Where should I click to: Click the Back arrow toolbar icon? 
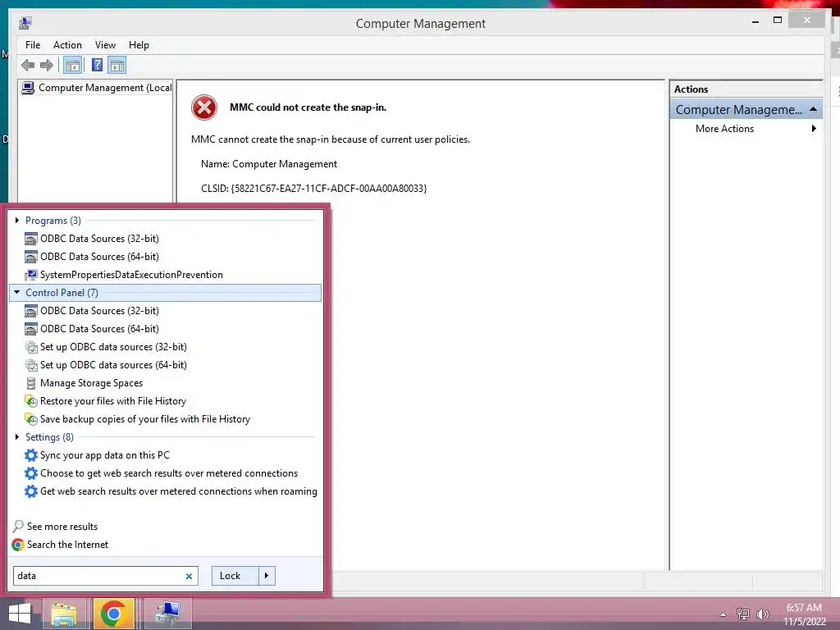(x=28, y=66)
